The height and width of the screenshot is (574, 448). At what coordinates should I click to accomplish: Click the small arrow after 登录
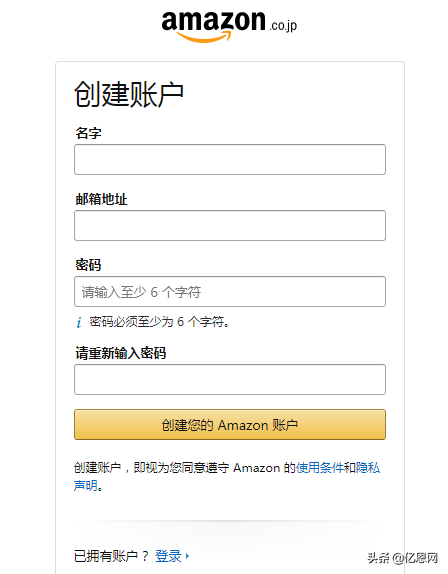pos(187,556)
